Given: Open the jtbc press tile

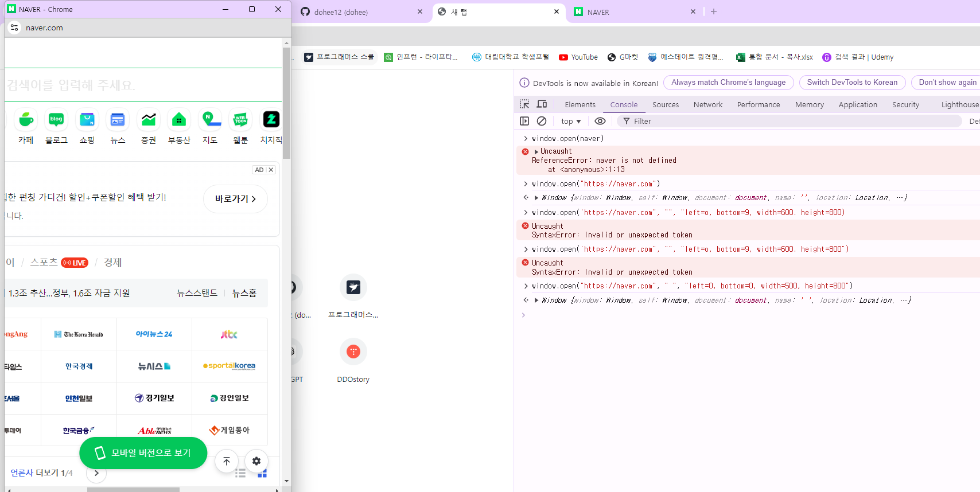Looking at the screenshot, I should [x=230, y=334].
